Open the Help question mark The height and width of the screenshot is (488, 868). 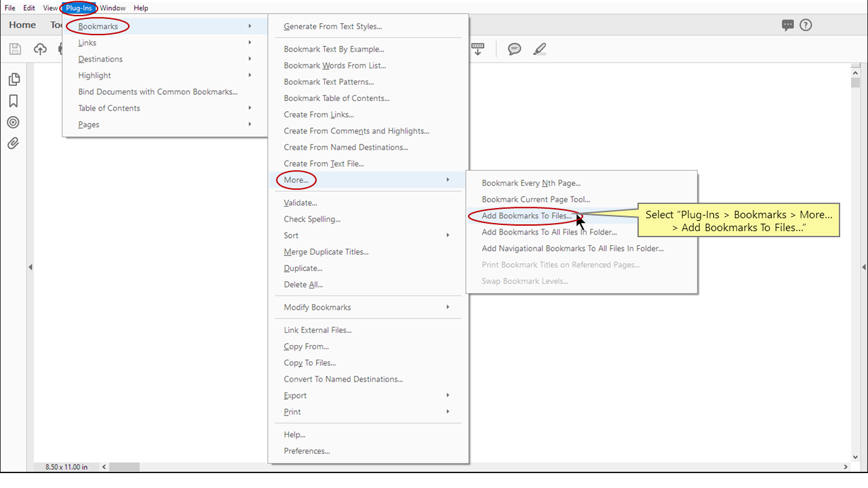click(x=806, y=25)
